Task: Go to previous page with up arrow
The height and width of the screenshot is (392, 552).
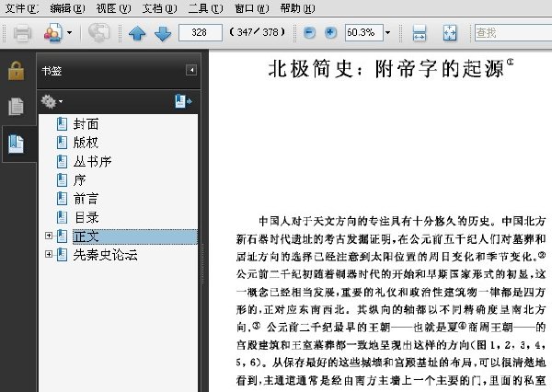Action: click(x=137, y=33)
